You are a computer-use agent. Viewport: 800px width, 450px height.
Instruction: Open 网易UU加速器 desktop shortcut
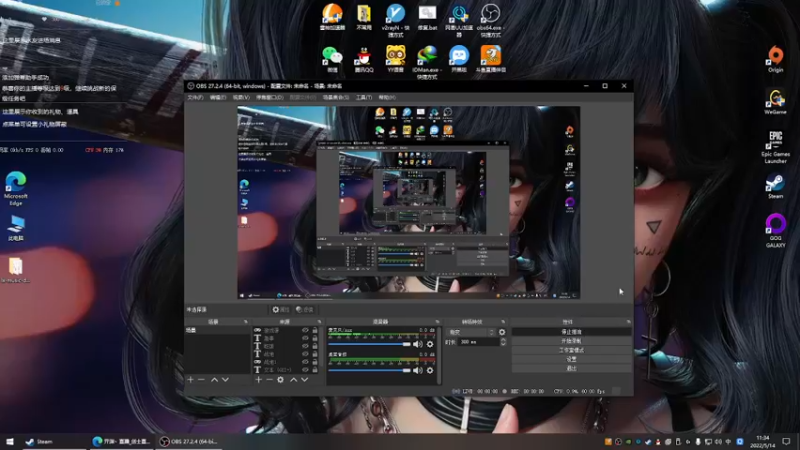point(459,19)
